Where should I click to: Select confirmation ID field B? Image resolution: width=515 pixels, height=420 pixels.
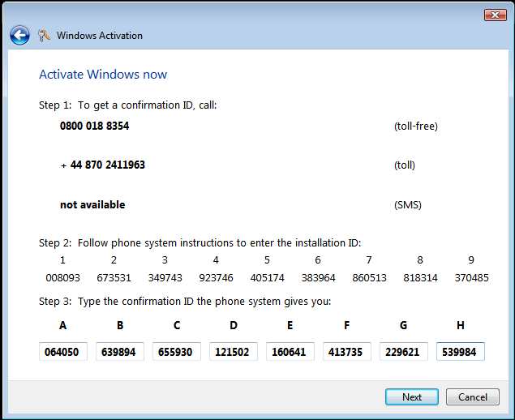[120, 352]
